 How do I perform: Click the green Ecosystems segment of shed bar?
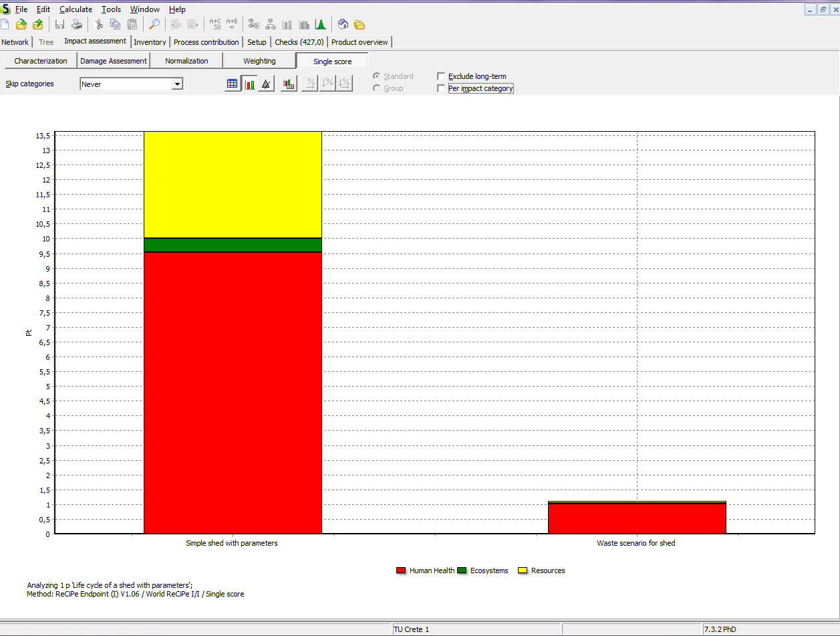coord(233,245)
